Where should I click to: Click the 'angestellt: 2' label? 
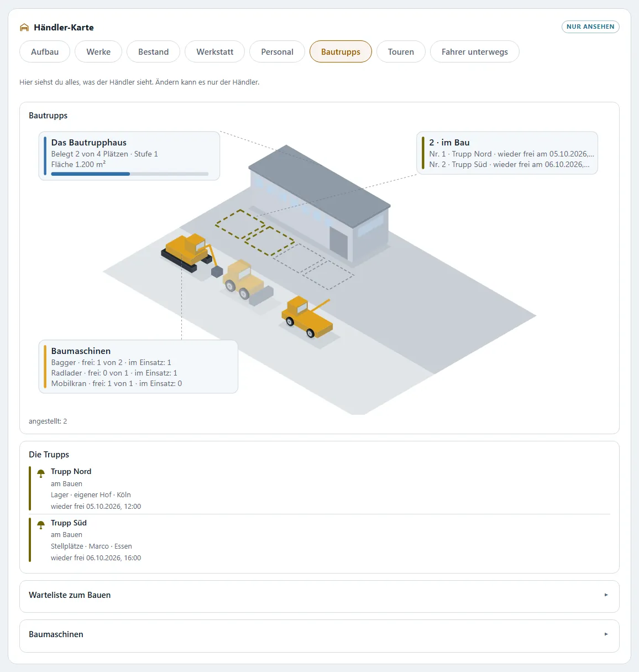48,421
